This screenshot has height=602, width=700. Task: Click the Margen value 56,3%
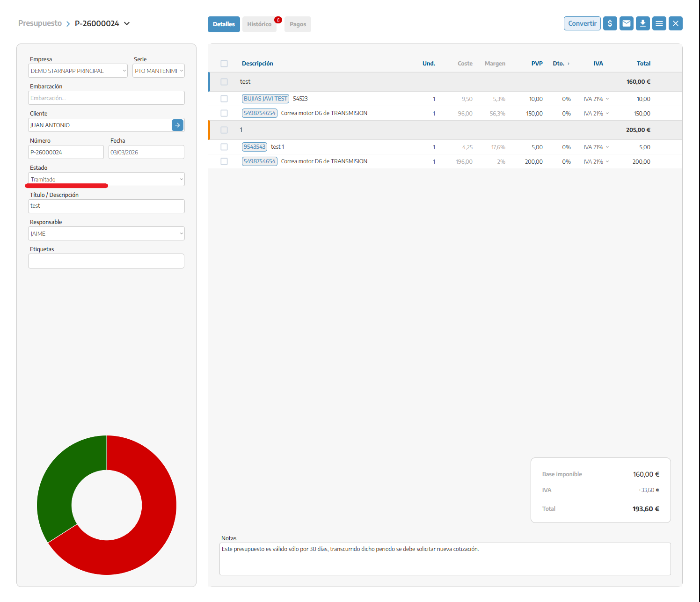click(497, 114)
